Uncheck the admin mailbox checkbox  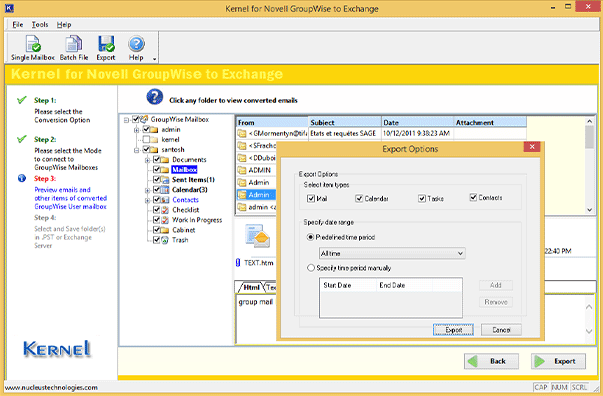click(x=146, y=129)
